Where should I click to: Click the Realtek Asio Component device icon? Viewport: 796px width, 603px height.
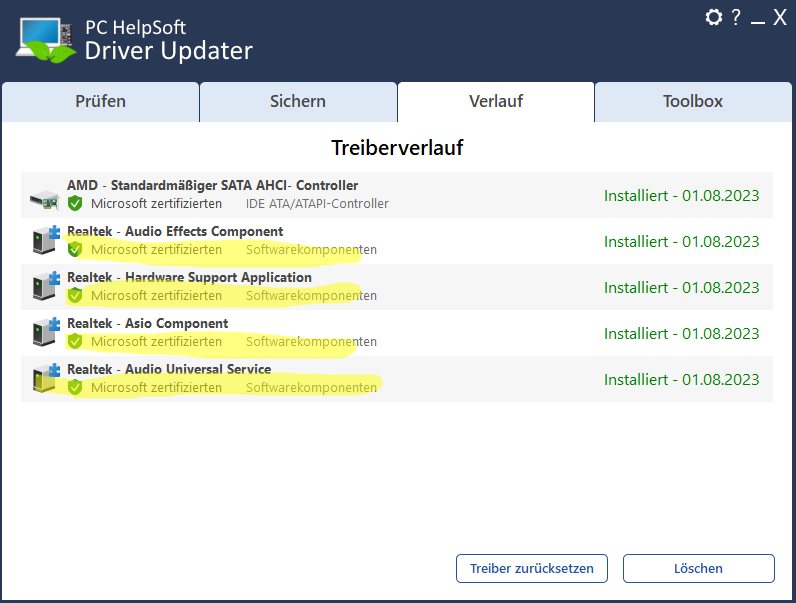click(46, 332)
